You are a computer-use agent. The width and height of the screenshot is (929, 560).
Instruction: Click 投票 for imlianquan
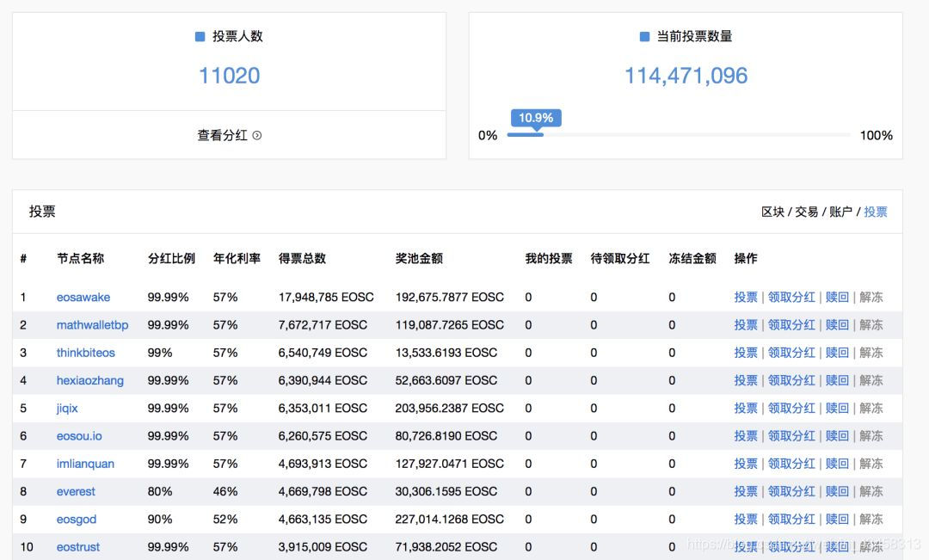745,464
